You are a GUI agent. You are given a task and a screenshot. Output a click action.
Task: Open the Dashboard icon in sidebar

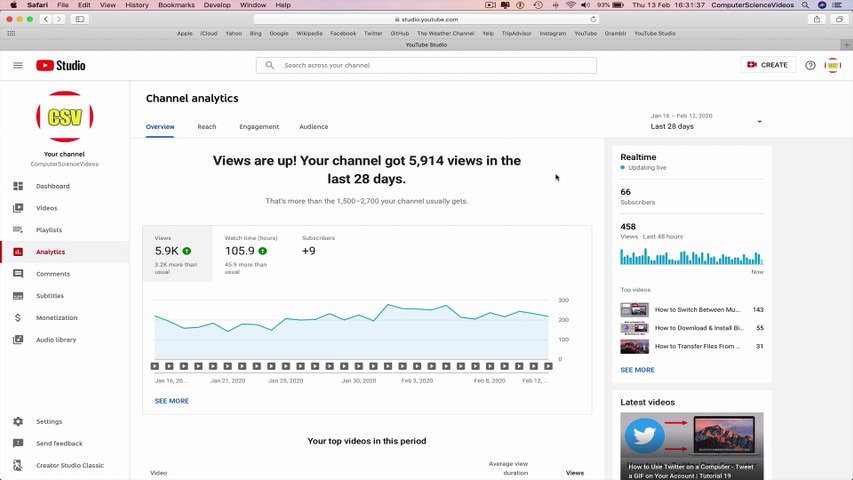point(18,186)
